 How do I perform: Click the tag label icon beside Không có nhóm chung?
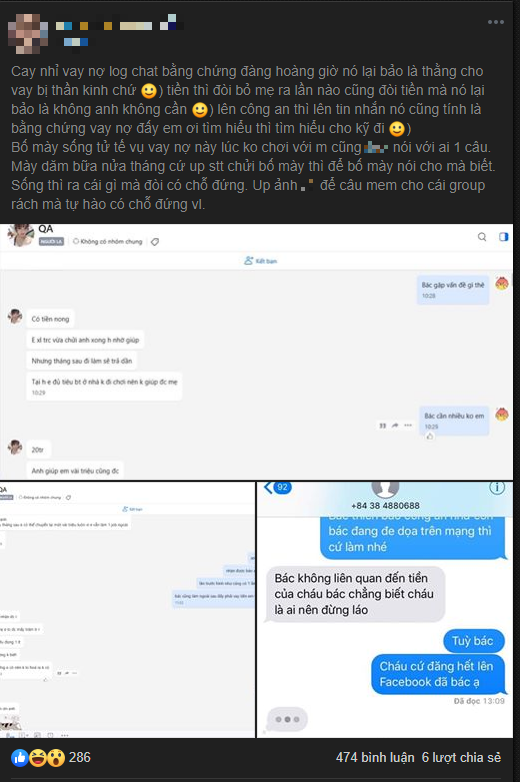coord(155,242)
